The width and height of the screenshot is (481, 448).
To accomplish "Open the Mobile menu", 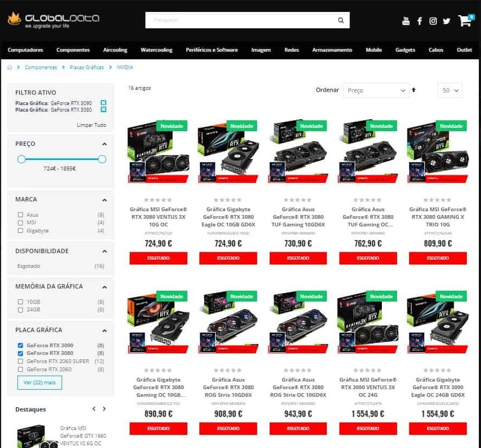I will (x=374, y=50).
